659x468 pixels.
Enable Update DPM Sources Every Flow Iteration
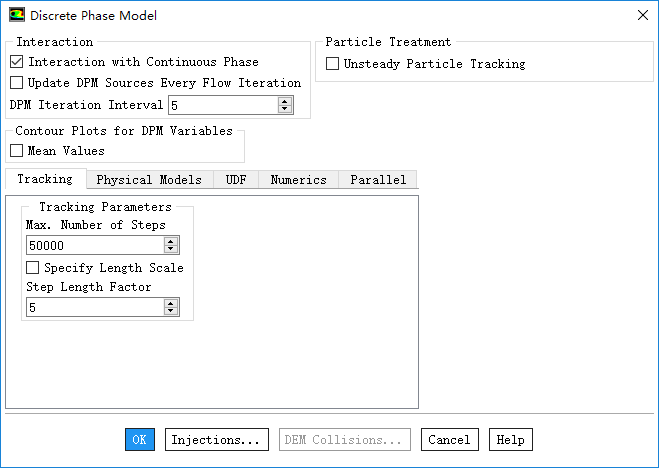pyautogui.click(x=16, y=83)
